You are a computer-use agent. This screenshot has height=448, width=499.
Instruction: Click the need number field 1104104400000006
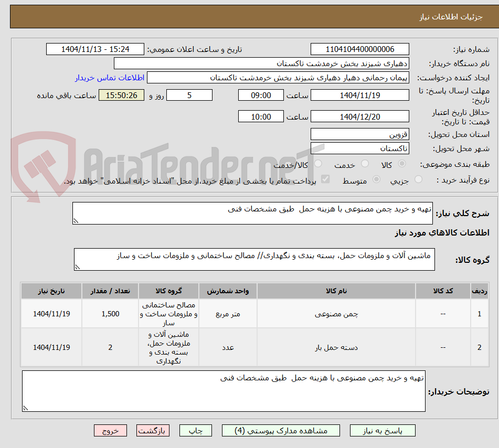(359, 49)
